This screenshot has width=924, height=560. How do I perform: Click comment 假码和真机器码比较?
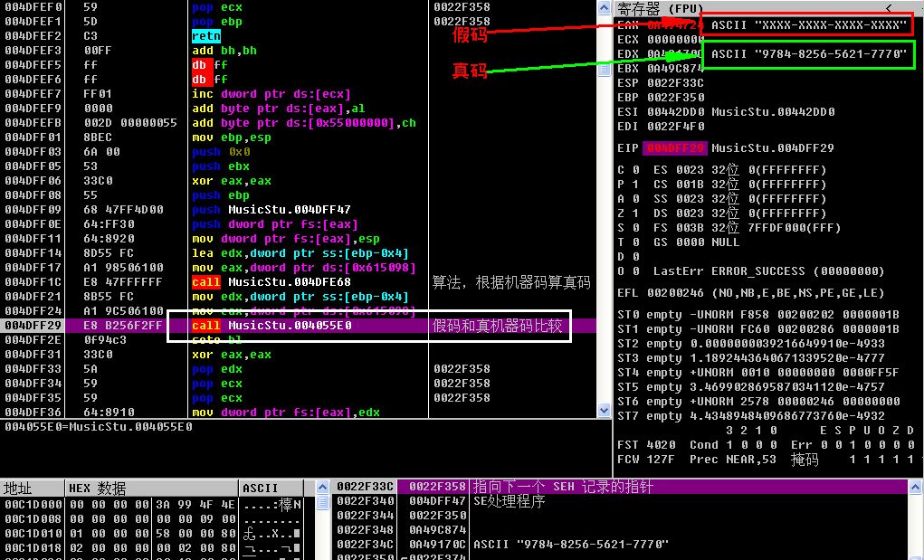(x=498, y=326)
